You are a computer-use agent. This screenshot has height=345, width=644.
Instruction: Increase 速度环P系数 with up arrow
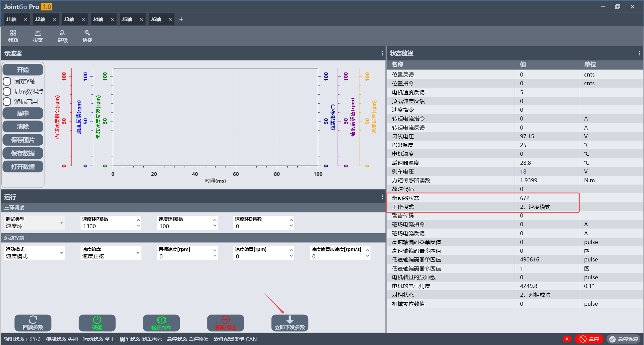138,220
